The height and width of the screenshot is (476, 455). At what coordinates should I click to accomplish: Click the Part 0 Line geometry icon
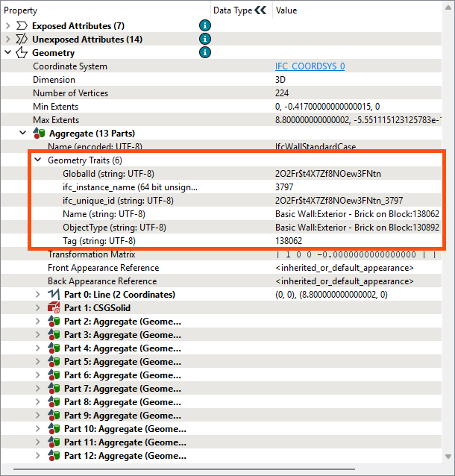(54, 295)
